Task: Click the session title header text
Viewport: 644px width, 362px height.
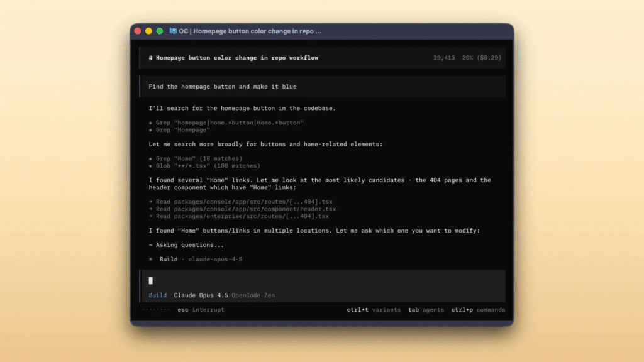Action: click(233, 58)
